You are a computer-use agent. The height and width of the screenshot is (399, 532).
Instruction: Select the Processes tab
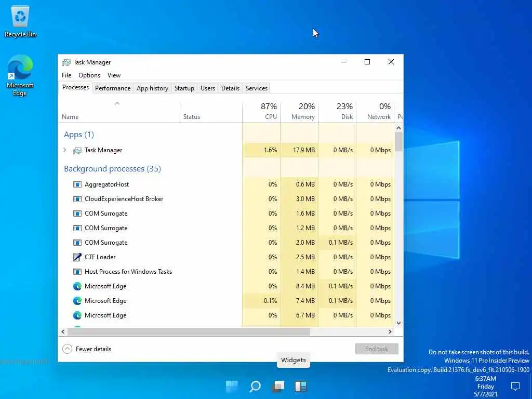(75, 87)
